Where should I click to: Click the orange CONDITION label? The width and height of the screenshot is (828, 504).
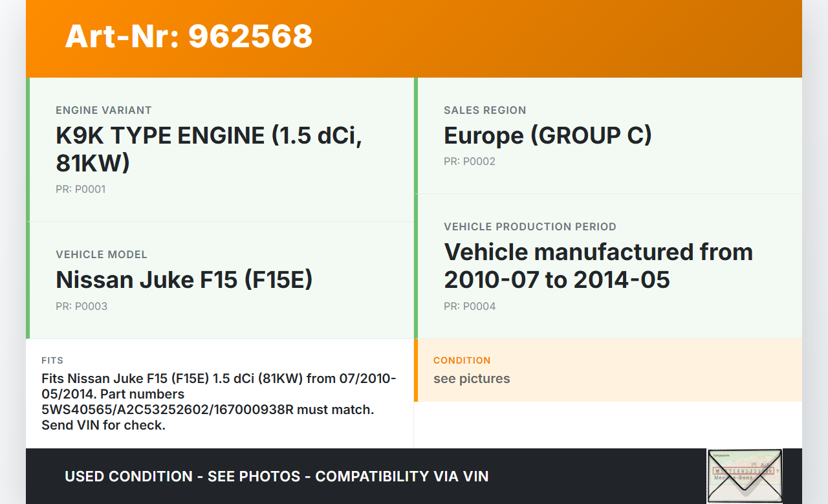(x=462, y=360)
